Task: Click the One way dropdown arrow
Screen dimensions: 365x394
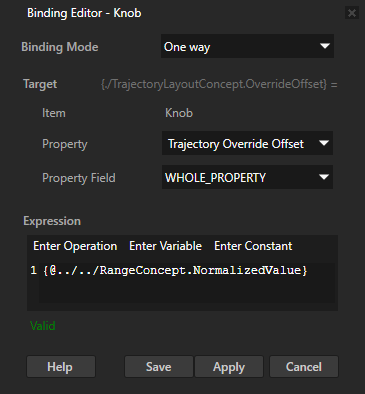Action: point(325,46)
